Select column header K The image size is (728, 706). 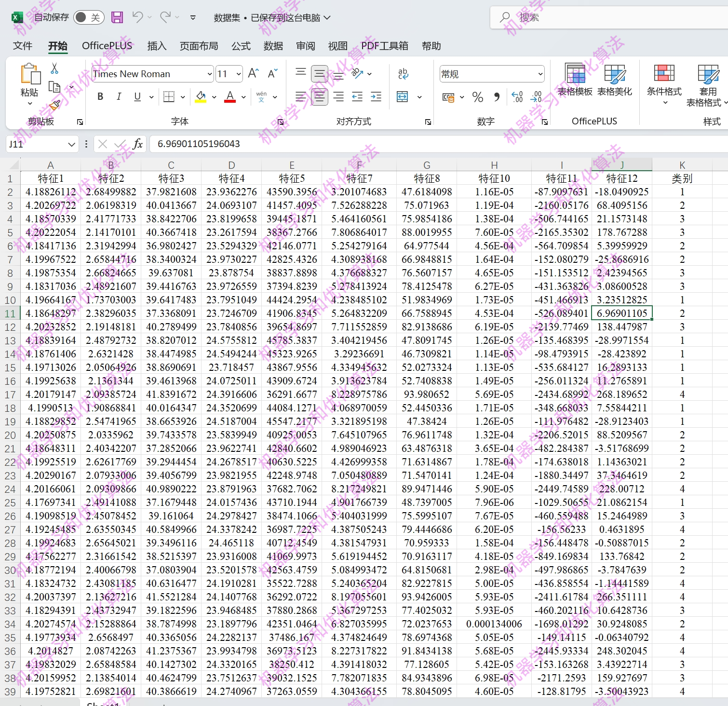tap(682, 165)
